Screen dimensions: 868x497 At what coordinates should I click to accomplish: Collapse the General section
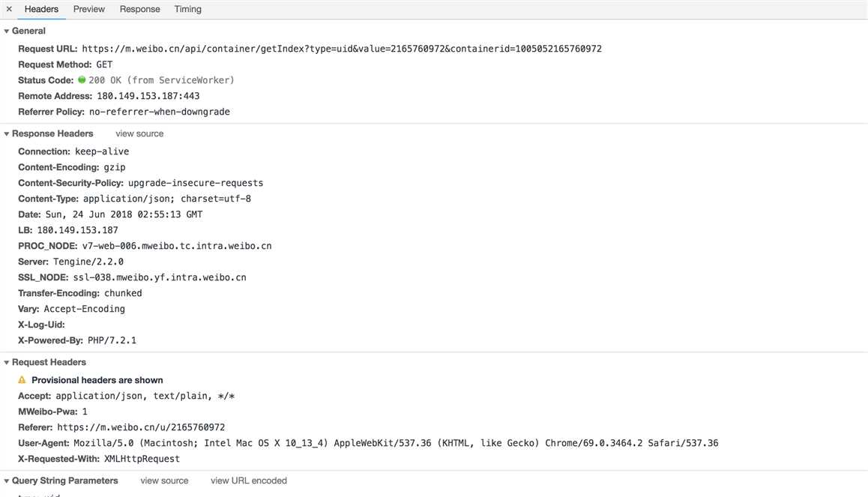pos(7,31)
